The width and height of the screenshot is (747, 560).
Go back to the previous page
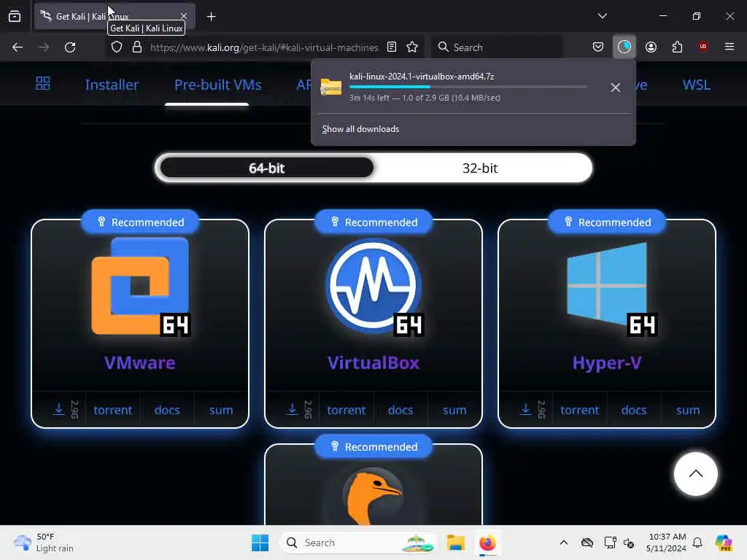click(18, 47)
